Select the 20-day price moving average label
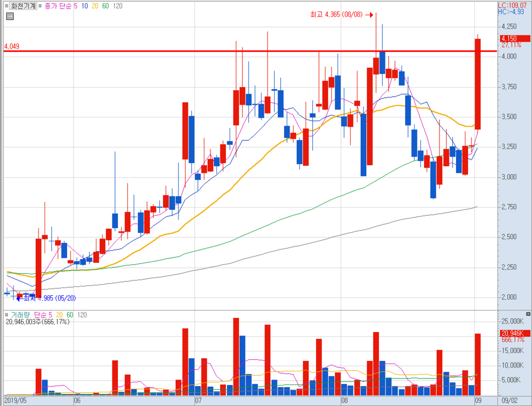The height and width of the screenshot is (406, 532). coord(95,6)
